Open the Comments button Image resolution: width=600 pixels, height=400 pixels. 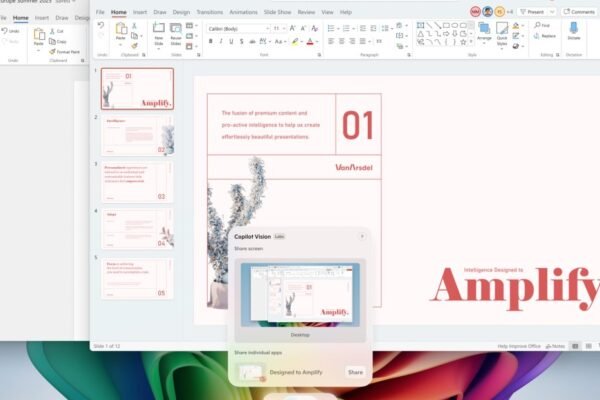pos(579,11)
